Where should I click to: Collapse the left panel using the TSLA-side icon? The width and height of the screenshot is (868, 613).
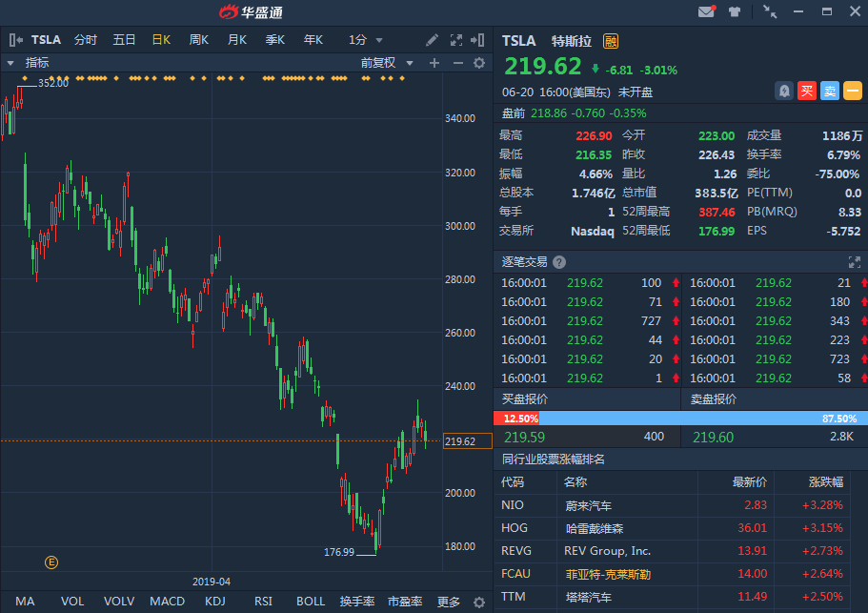point(16,40)
